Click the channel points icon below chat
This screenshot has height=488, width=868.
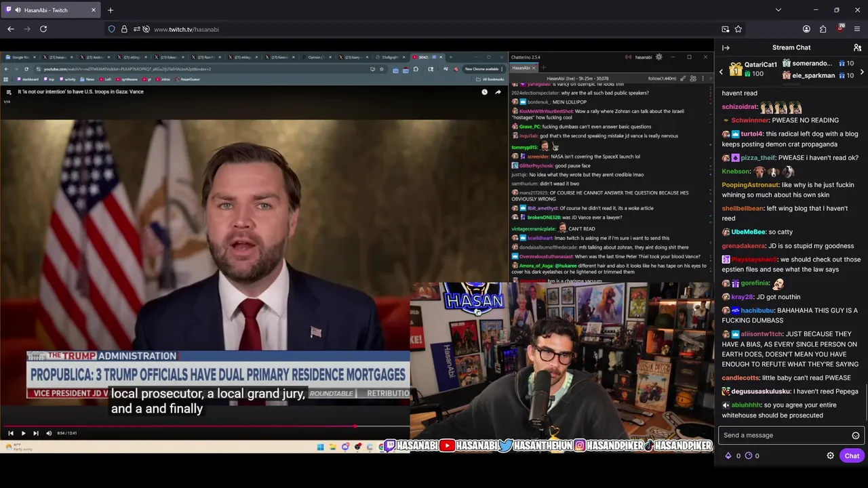749,455
